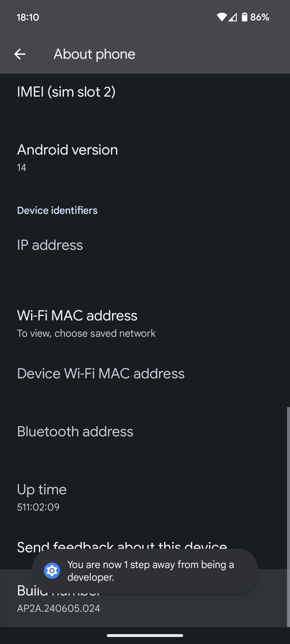Screen dimensions: 290x644
Task: Tap the 18:10 status bar clock
Action: point(28,17)
